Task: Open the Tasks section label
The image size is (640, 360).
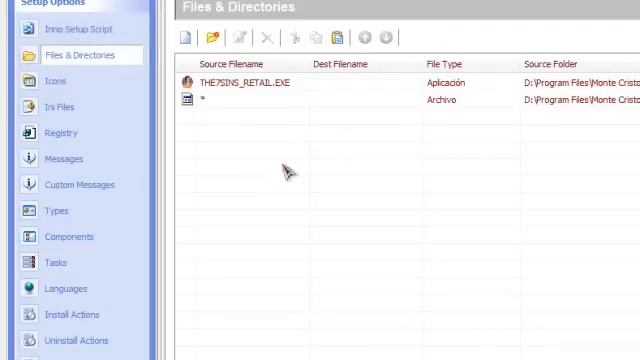Action: (x=56, y=263)
